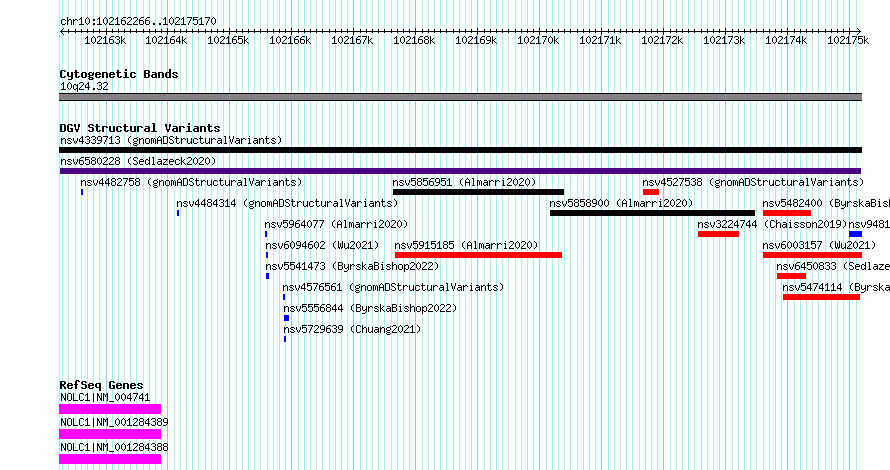Click the nsv3224744 Chaisson2019 label

pos(773,224)
